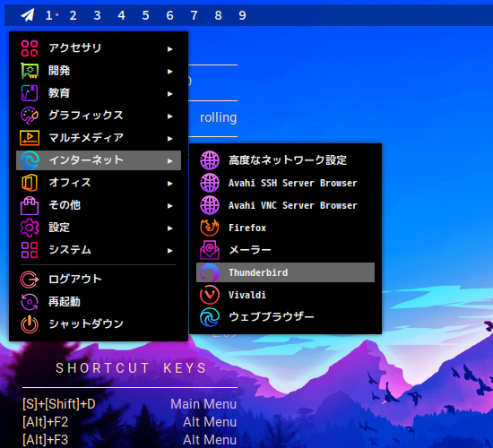Viewport: 493px width, 448px height.
Task: Choose ログアウト from the menu
Action: [99, 280]
